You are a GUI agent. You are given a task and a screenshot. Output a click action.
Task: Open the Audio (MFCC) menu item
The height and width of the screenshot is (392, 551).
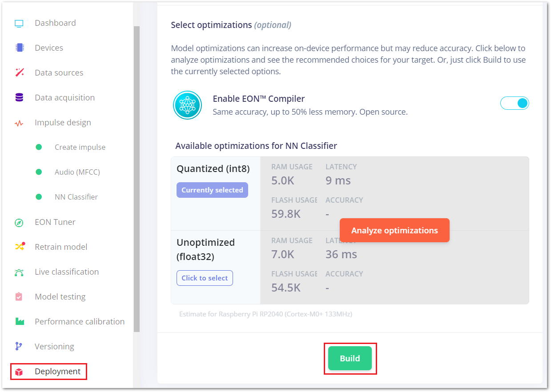[77, 172]
